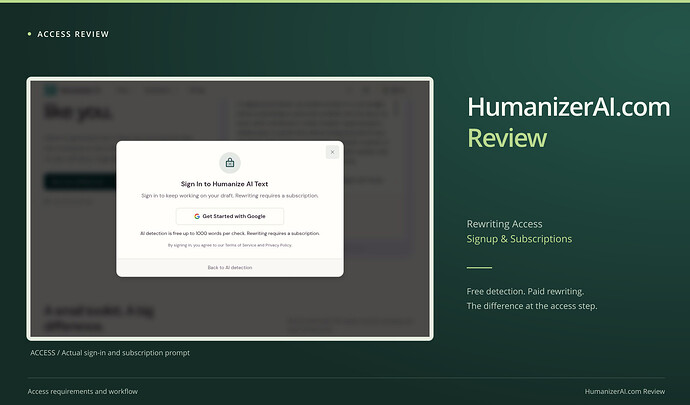Viewport: 690px width, 405px height.
Task: Click the HumanizerAI.com title text
Action: click(x=569, y=107)
